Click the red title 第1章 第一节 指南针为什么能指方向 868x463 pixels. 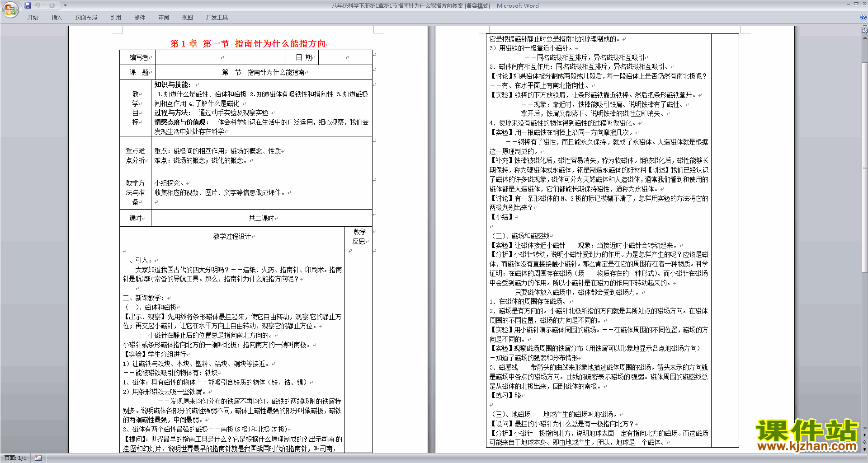point(248,44)
